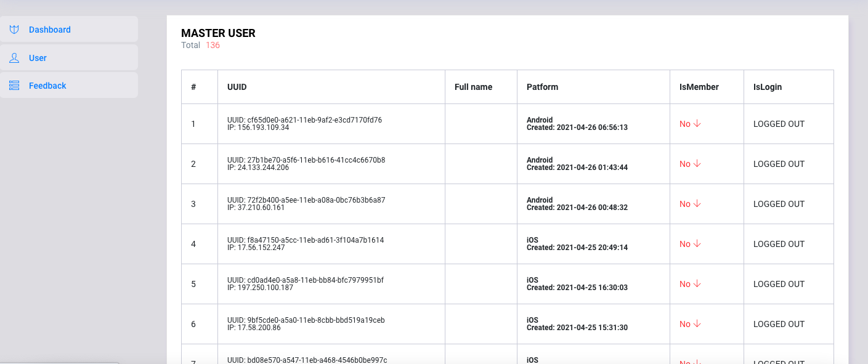Select the IsMember column header
Image resolution: width=868 pixels, height=364 pixels.
[699, 87]
